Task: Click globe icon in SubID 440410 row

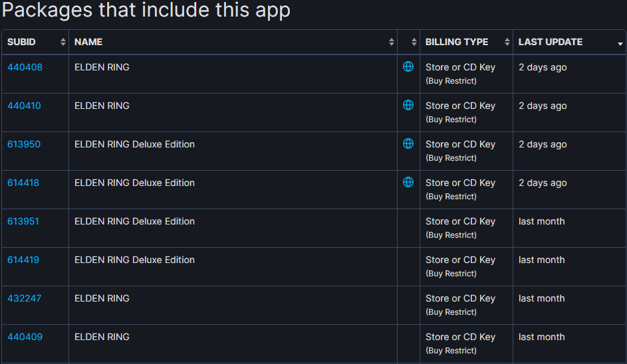Action: click(x=408, y=105)
